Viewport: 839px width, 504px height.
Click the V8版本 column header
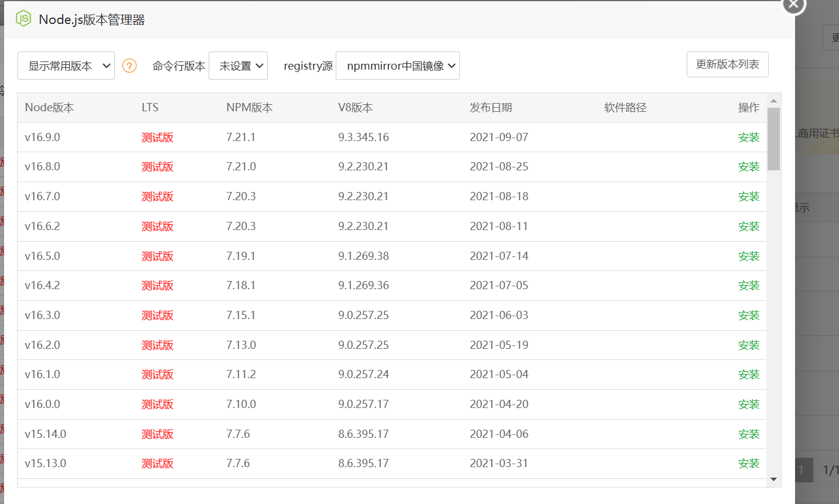[x=356, y=108]
